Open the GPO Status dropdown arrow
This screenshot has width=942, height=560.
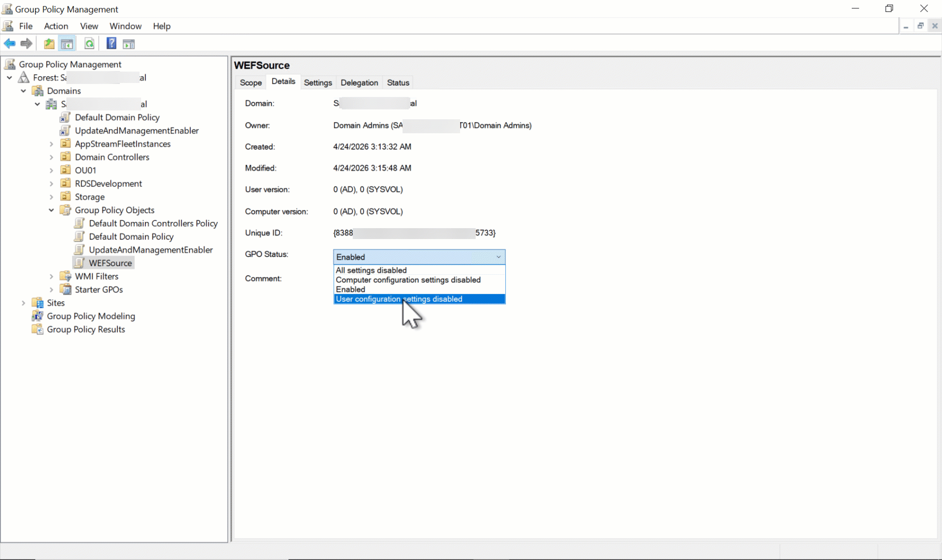[x=498, y=257]
